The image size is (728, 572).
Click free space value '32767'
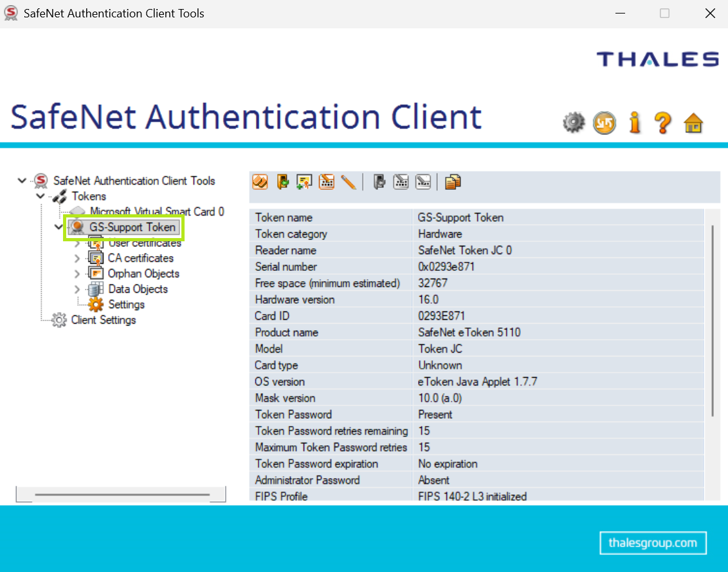point(433,283)
